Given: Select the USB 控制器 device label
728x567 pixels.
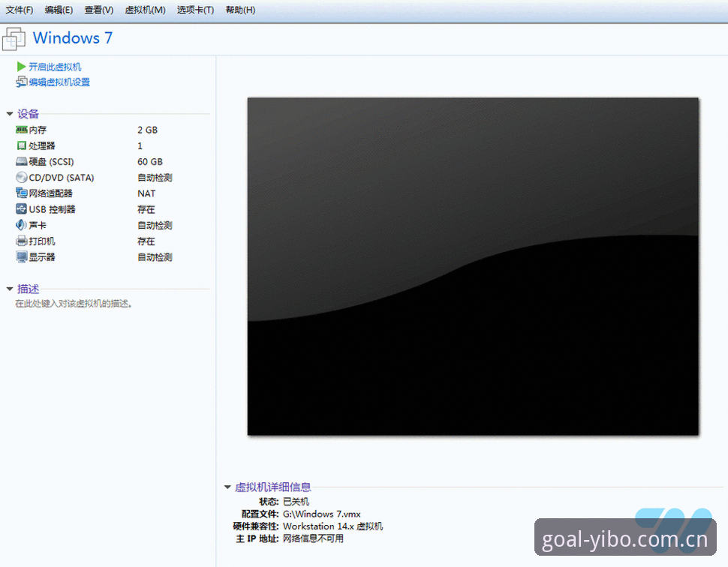Looking at the screenshot, I should pyautogui.click(x=52, y=209).
